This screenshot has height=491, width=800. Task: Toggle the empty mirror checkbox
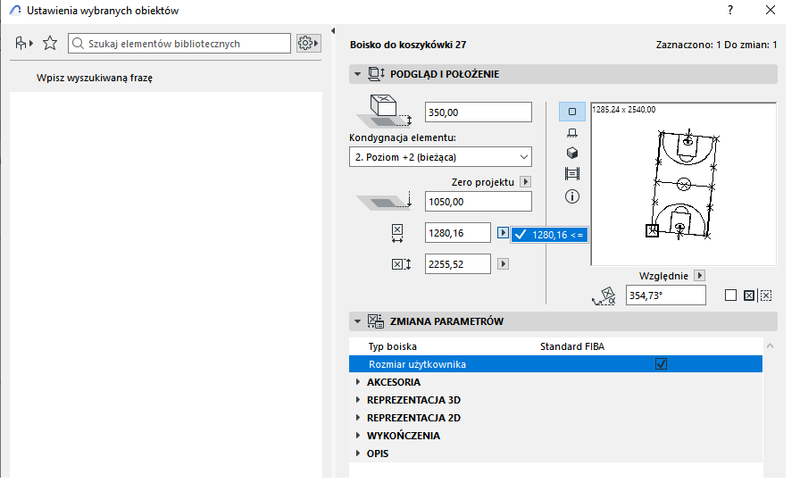tap(731, 295)
